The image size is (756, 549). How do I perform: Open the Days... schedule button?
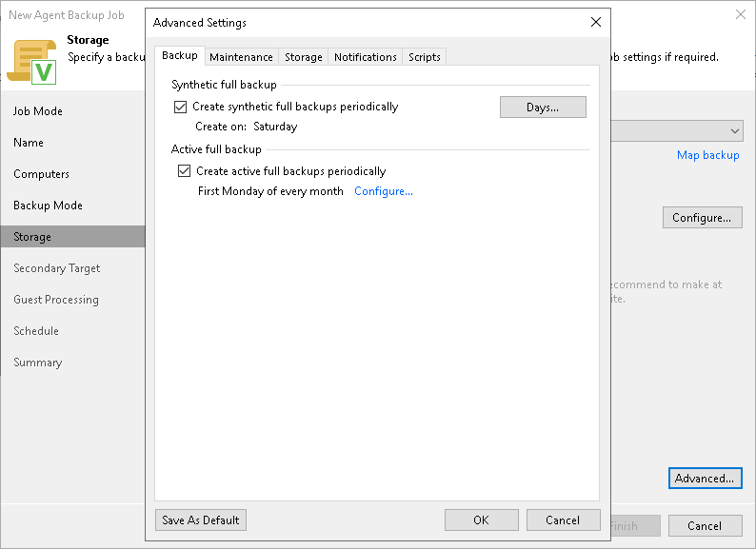tap(543, 107)
